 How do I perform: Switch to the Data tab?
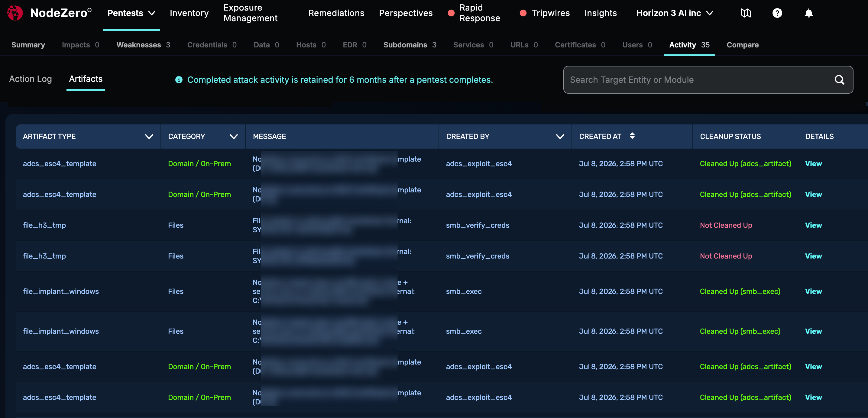[267, 45]
